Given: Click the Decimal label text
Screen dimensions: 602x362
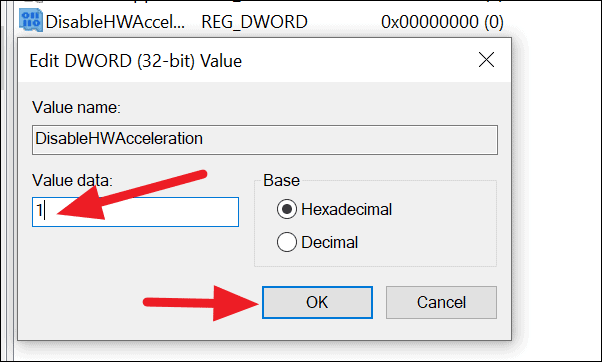Looking at the screenshot, I should pos(329,243).
